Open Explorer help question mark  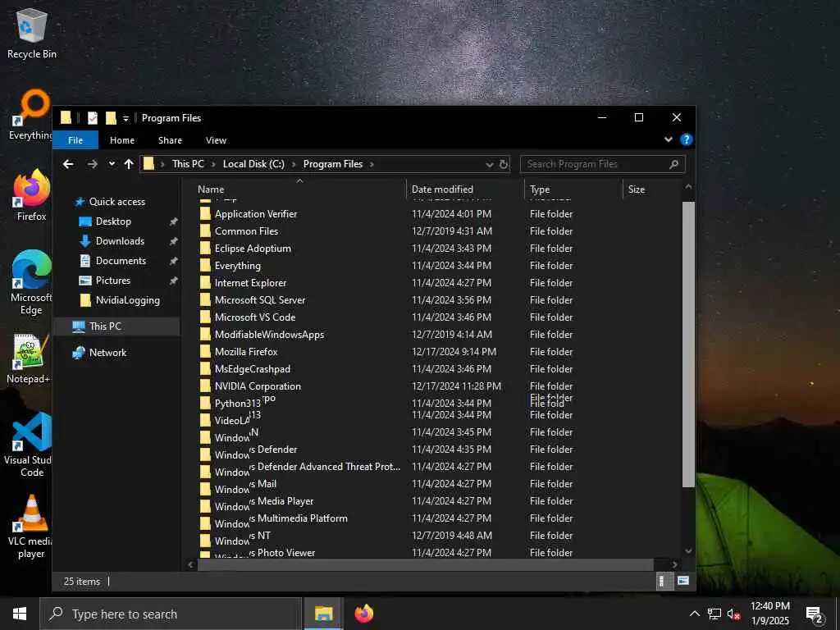tap(686, 139)
